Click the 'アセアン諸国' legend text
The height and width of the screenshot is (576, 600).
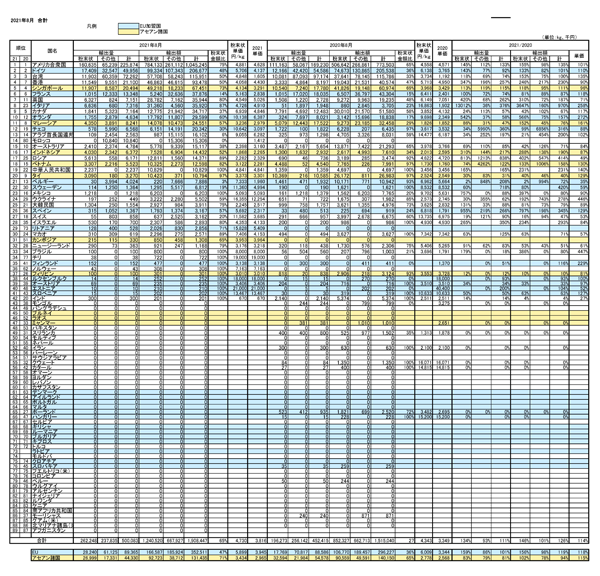tap(154, 32)
